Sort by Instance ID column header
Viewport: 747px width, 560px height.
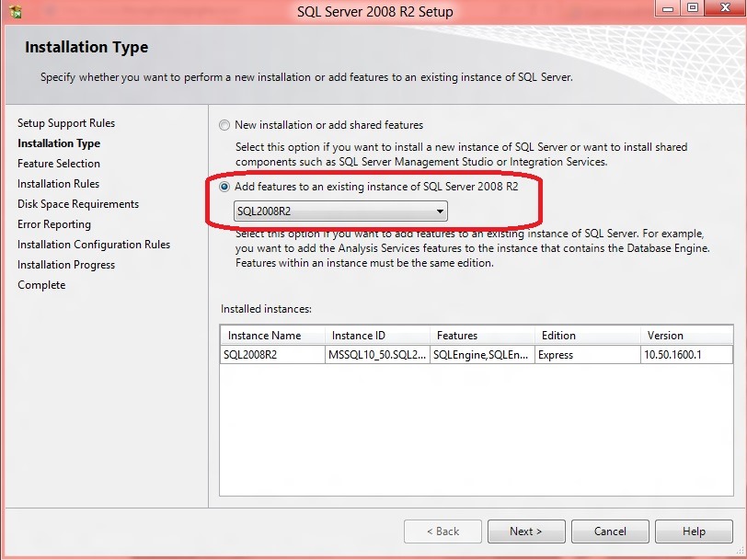click(x=377, y=336)
